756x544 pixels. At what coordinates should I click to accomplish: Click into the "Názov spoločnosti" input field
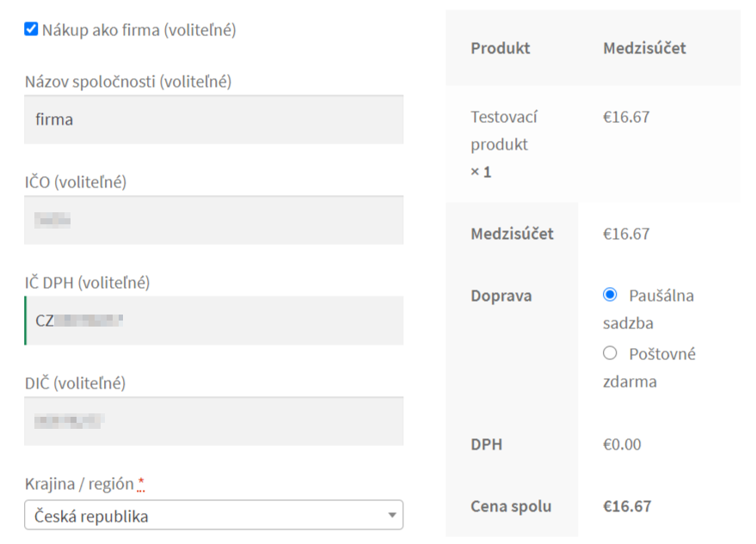click(x=212, y=119)
